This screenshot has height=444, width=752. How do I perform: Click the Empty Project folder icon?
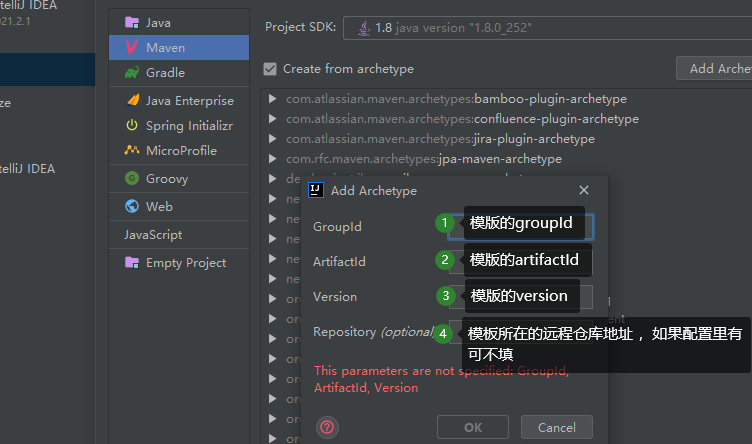(x=132, y=262)
